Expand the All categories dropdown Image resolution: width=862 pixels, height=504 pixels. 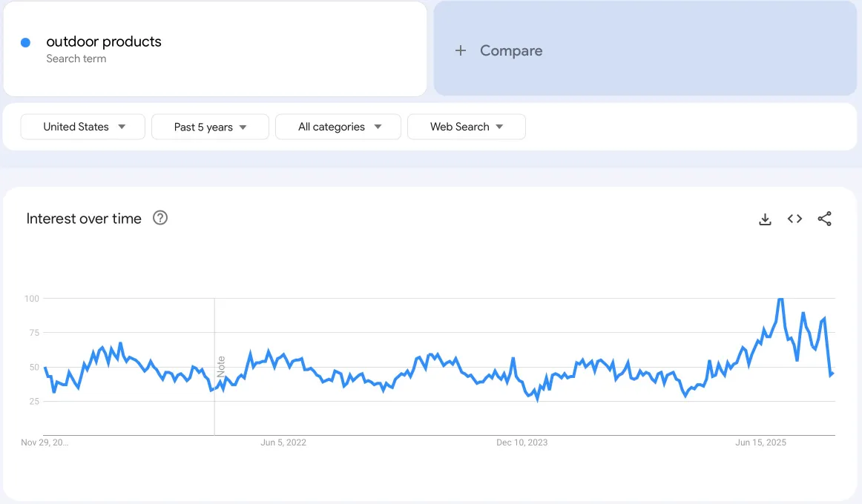tap(338, 127)
